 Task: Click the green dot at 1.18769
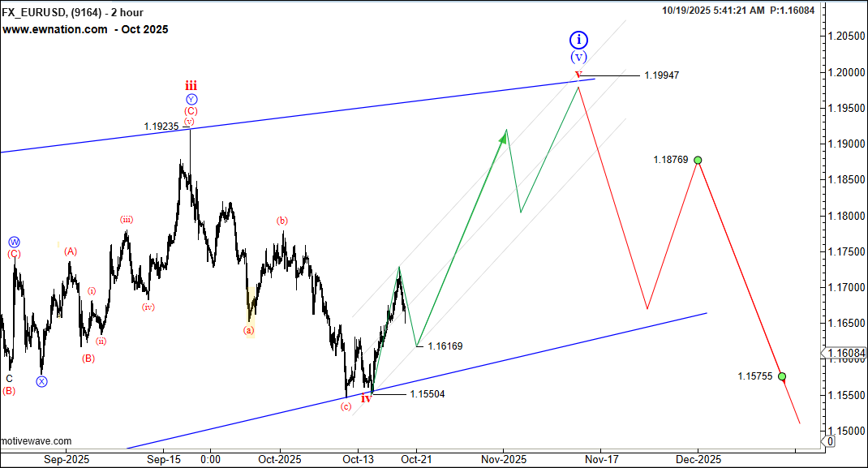[698, 160]
